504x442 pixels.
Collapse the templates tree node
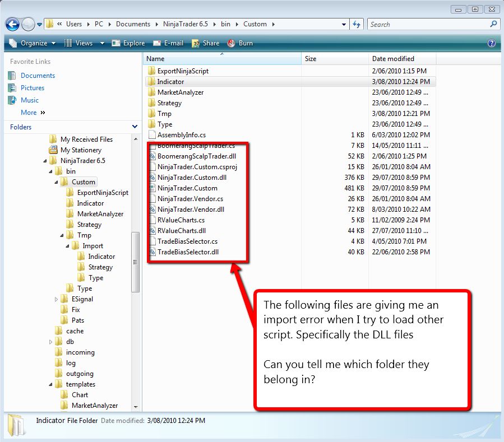click(x=51, y=384)
